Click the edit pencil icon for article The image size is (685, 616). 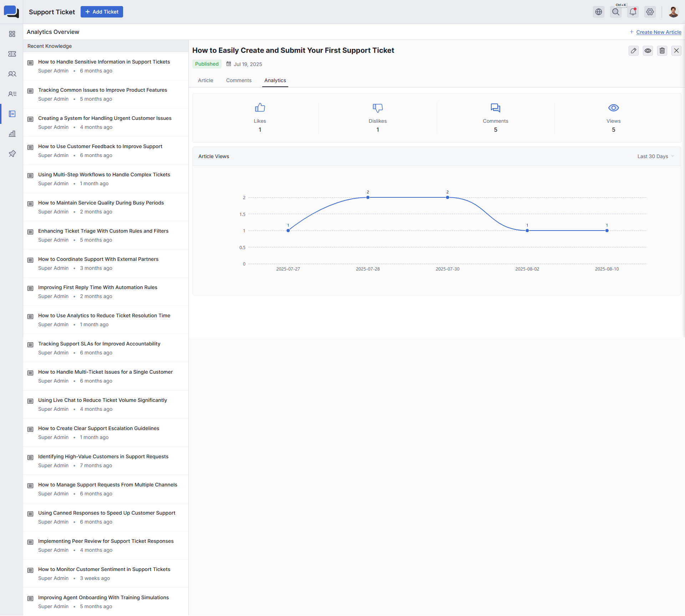(x=633, y=51)
